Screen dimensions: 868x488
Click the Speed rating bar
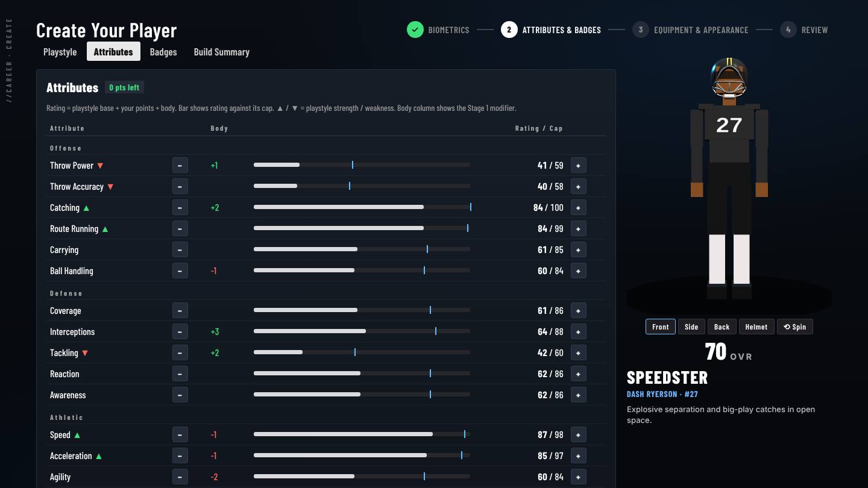point(362,434)
